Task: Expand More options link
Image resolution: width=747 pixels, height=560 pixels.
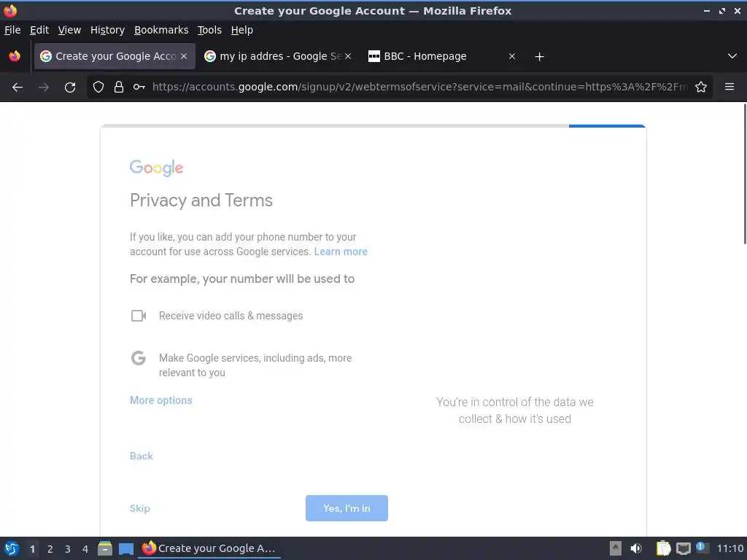Action: [161, 400]
